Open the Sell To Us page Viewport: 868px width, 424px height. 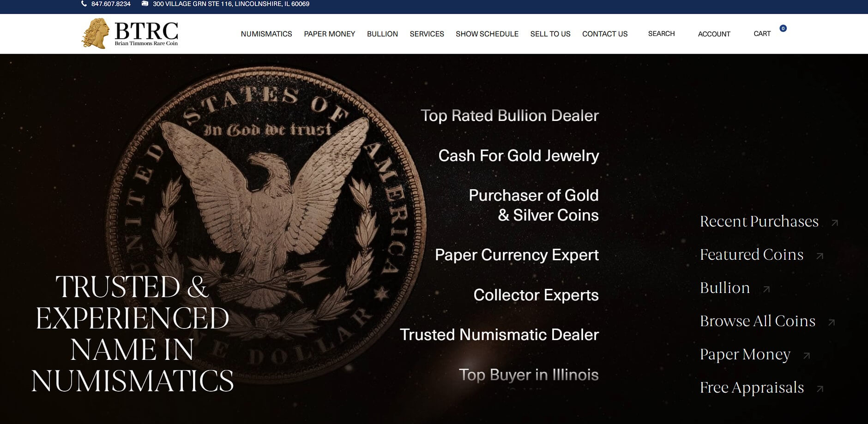pyautogui.click(x=550, y=34)
